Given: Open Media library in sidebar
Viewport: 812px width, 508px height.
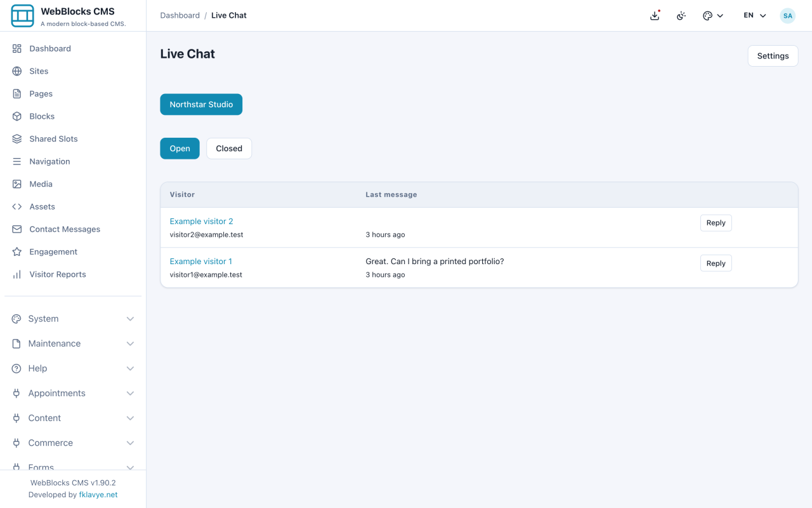Looking at the screenshot, I should tap(73, 184).
